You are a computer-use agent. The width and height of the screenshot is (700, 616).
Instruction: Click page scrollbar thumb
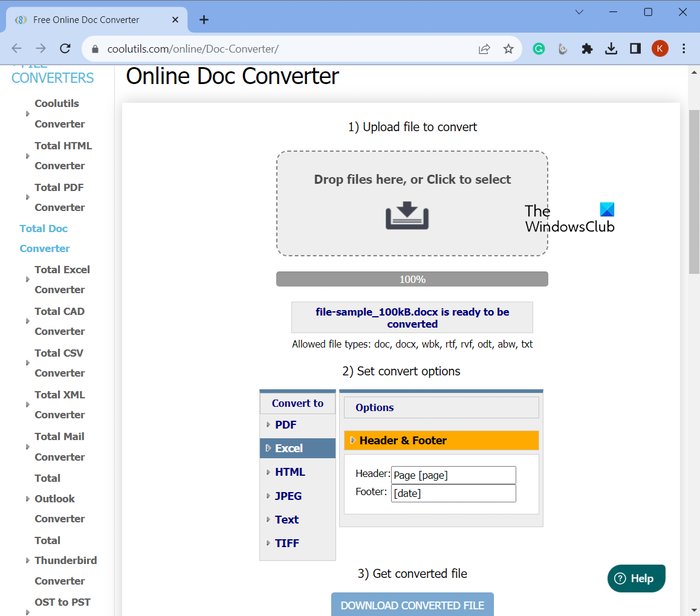coord(694,192)
